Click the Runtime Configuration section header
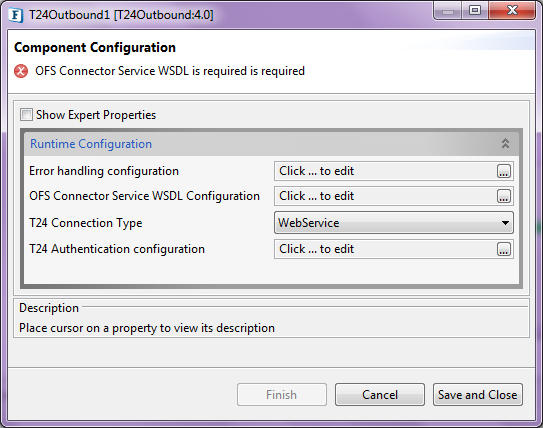This screenshot has height=428, width=543. 272,143
